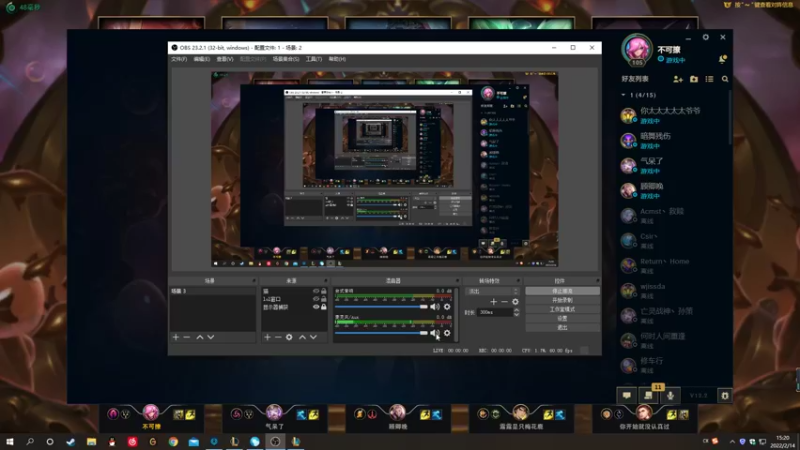Open League client settings gear
This screenshot has height=450, width=800.
point(706,37)
